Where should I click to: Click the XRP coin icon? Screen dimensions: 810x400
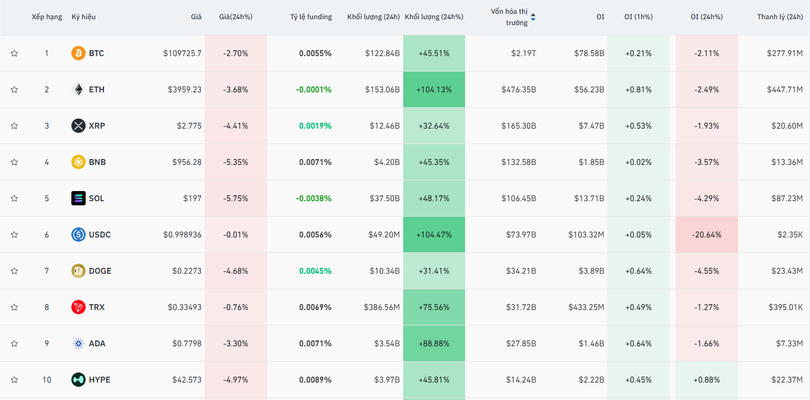(78, 126)
